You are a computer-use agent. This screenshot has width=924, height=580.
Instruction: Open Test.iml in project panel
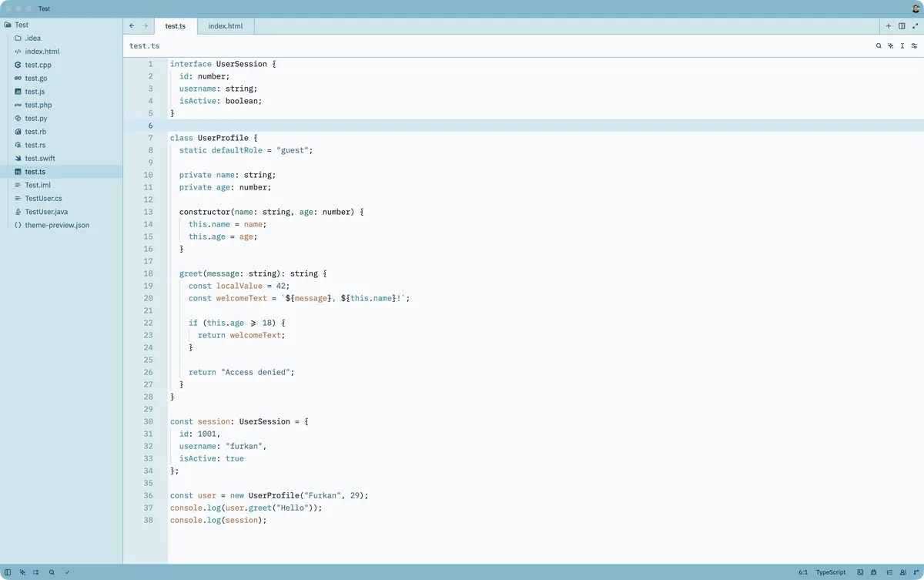tap(62, 185)
